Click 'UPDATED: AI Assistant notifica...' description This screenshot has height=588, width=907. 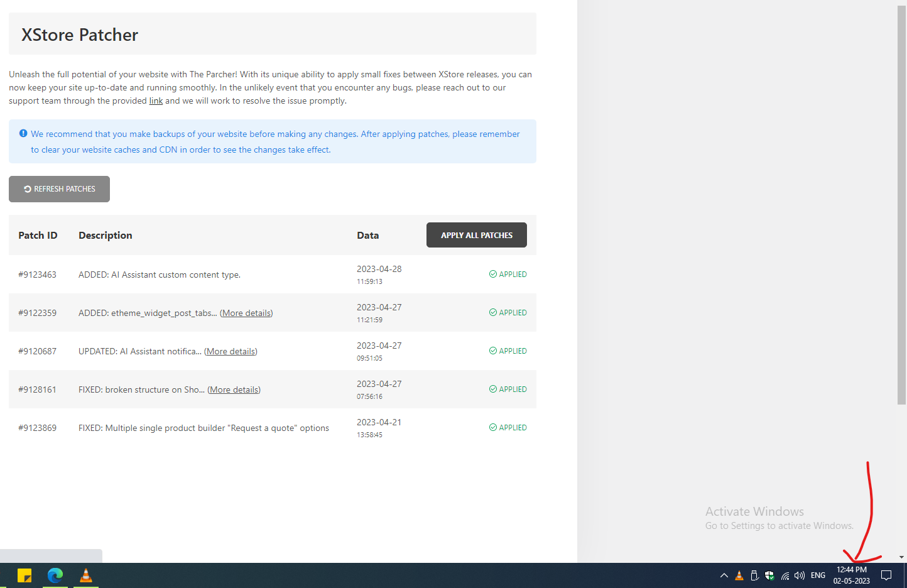pos(140,351)
